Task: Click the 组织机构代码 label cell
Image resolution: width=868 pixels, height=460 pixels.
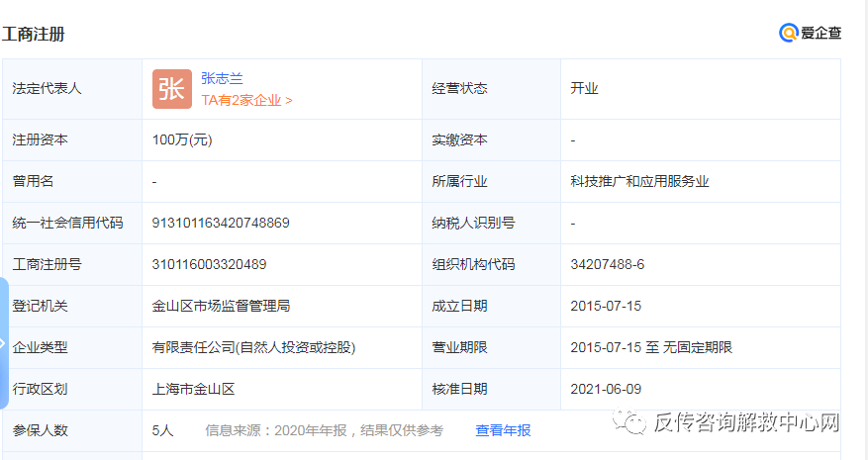Action: pos(492,264)
